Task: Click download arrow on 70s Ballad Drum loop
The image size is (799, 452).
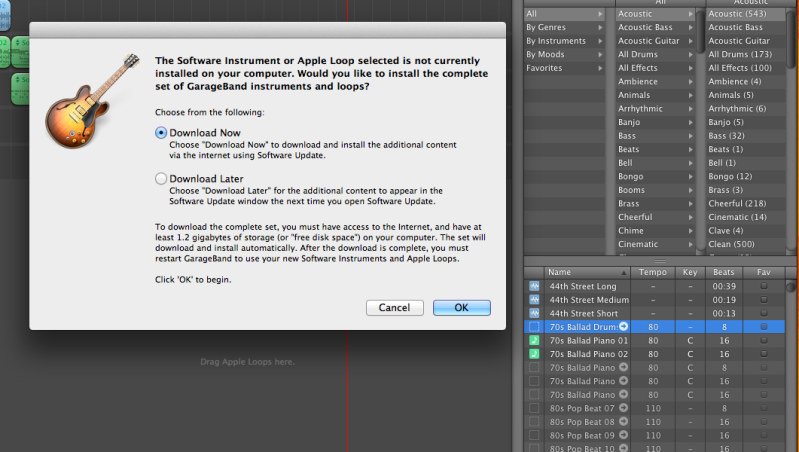Action: (623, 327)
